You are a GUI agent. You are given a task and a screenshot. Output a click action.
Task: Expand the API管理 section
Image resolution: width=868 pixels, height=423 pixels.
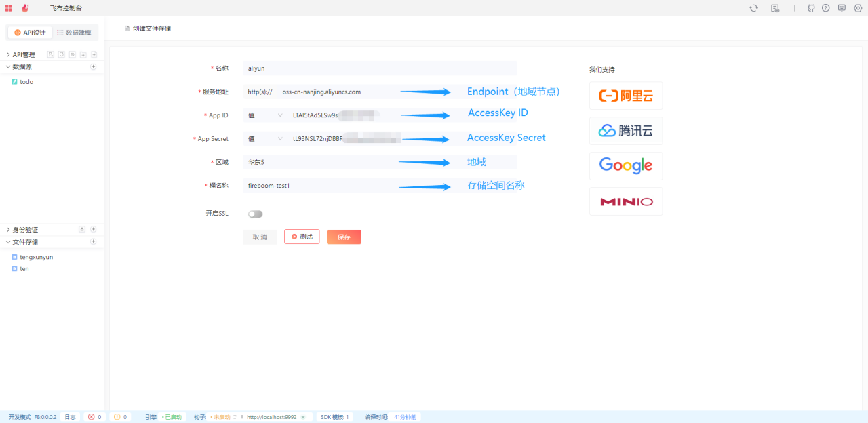point(8,55)
